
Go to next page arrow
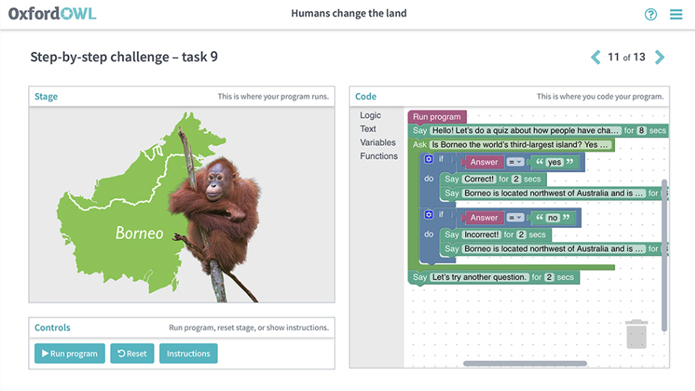click(x=660, y=57)
